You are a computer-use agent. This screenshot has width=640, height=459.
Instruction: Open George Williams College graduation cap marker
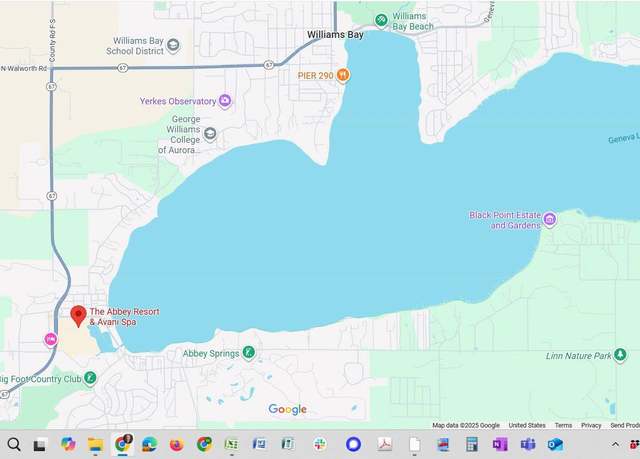pyautogui.click(x=210, y=134)
